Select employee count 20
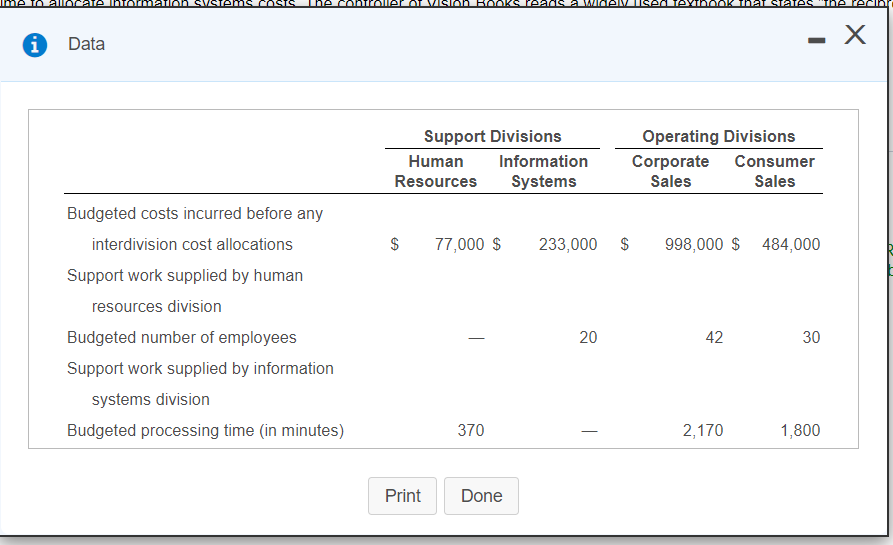The height and width of the screenshot is (545, 893). pos(588,338)
